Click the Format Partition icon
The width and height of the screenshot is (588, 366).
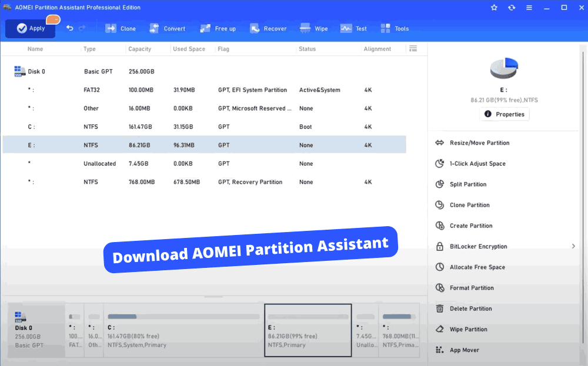point(439,288)
